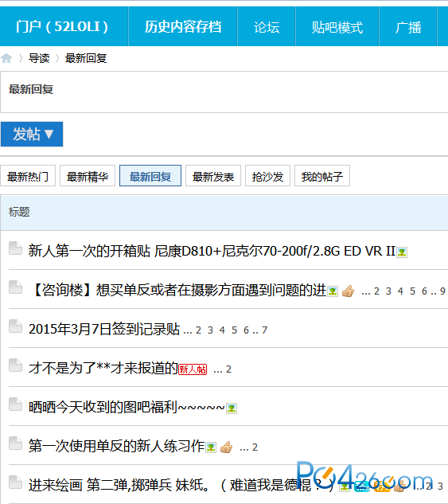Viewport: 448px width, 504px height.
Task: Select the 抢沙发 tab
Action: pyautogui.click(x=267, y=176)
